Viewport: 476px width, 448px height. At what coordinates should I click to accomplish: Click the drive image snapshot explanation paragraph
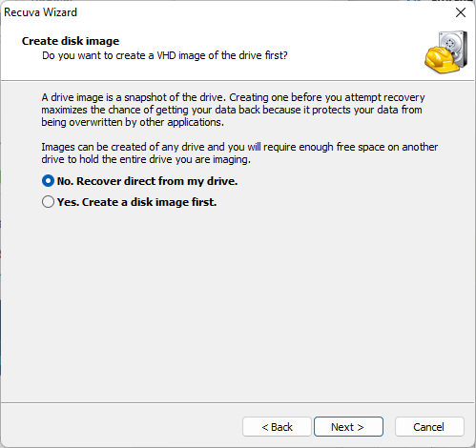(233, 110)
